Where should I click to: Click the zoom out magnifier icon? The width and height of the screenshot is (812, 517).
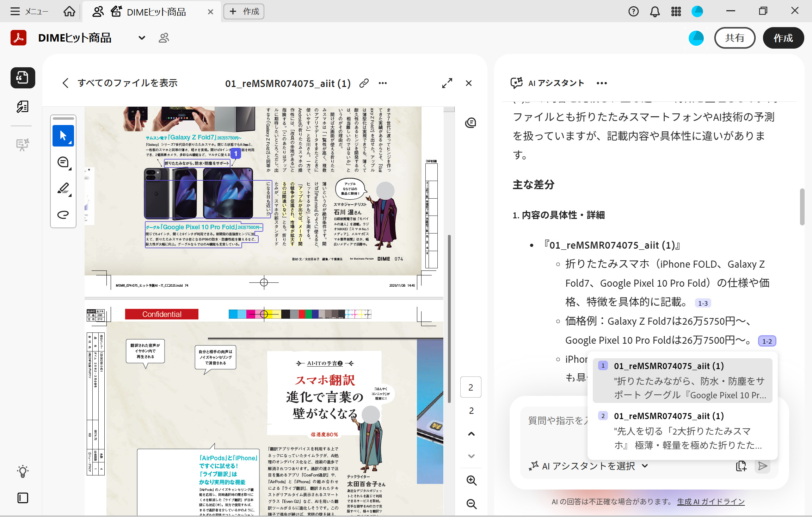(471, 504)
